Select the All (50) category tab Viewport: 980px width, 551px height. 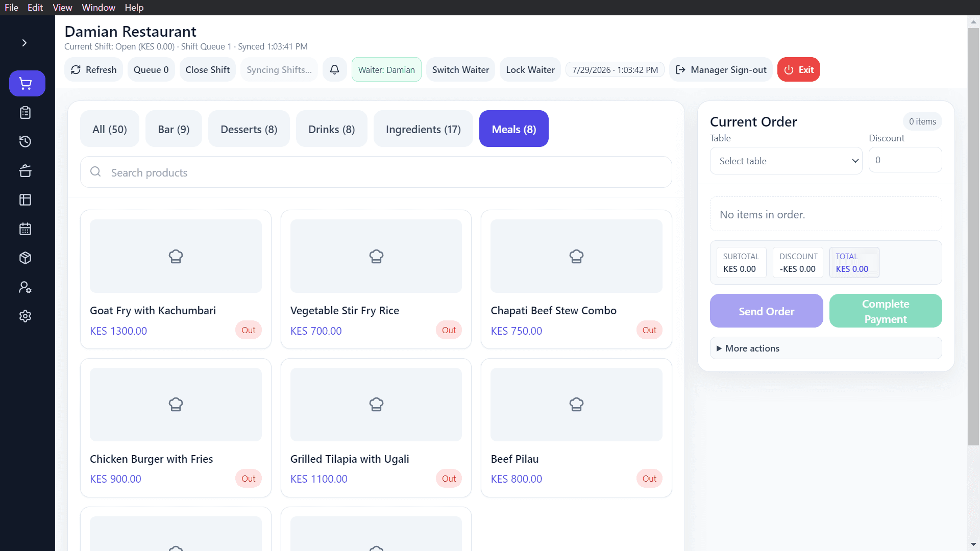click(110, 129)
